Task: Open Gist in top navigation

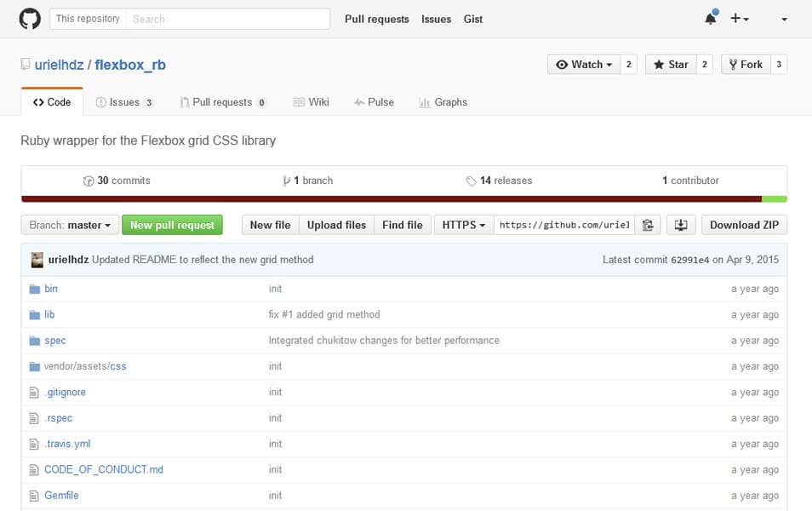Action: click(x=472, y=20)
